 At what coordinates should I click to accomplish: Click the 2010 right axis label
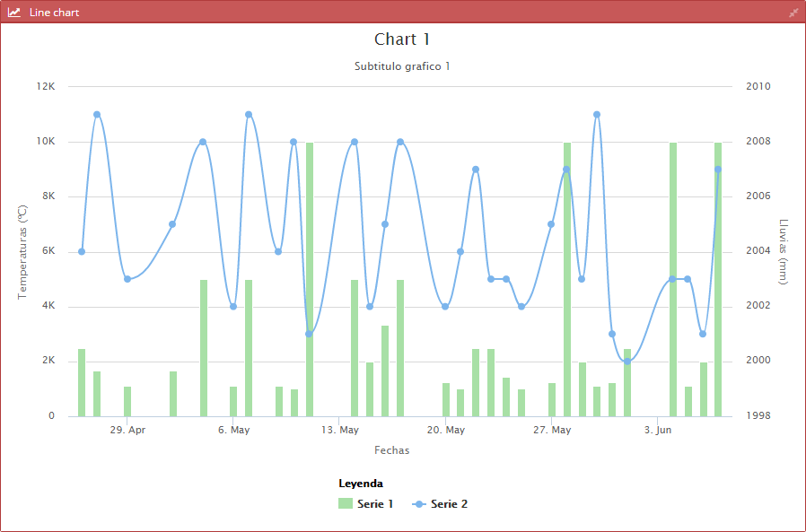click(758, 86)
